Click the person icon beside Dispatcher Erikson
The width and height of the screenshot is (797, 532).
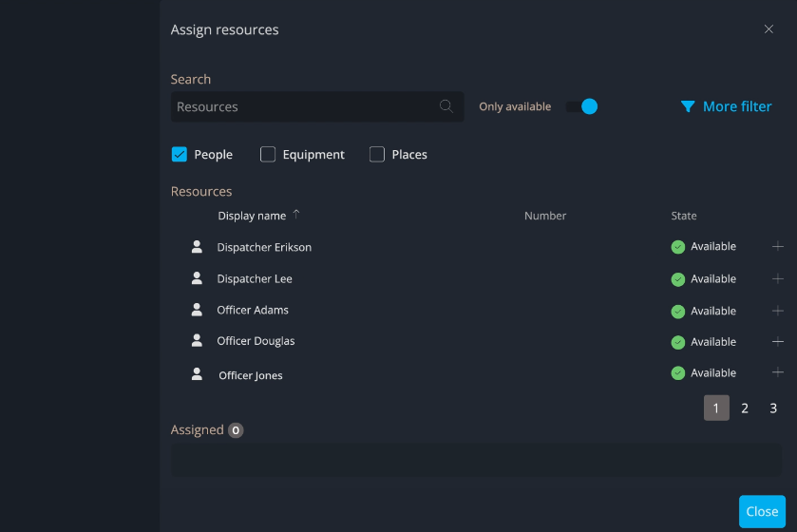[197, 247]
